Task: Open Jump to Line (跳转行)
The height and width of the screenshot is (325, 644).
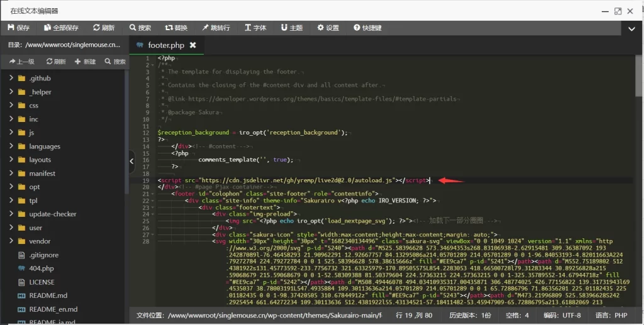Action: [215, 28]
